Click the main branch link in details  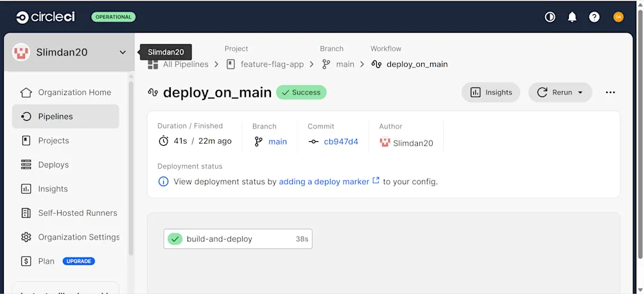tap(277, 142)
